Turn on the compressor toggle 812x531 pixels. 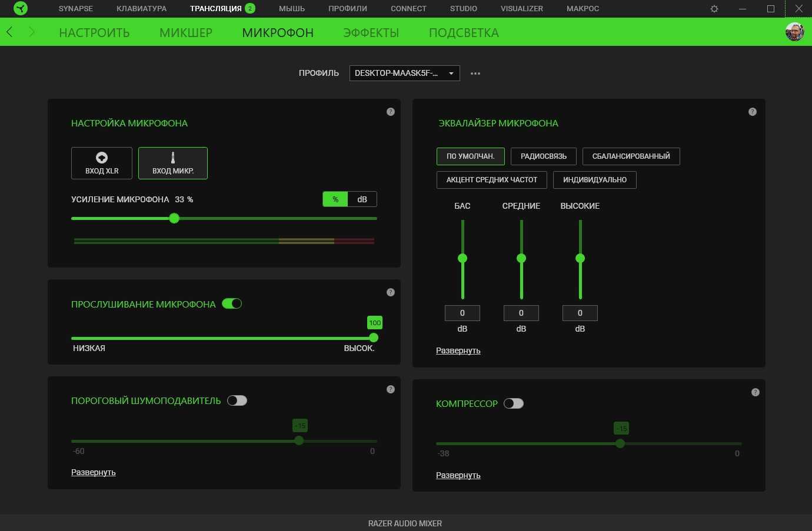[514, 403]
